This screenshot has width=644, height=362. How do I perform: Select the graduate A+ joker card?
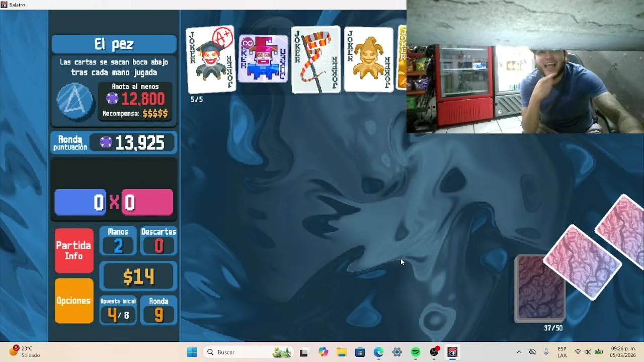click(211, 59)
